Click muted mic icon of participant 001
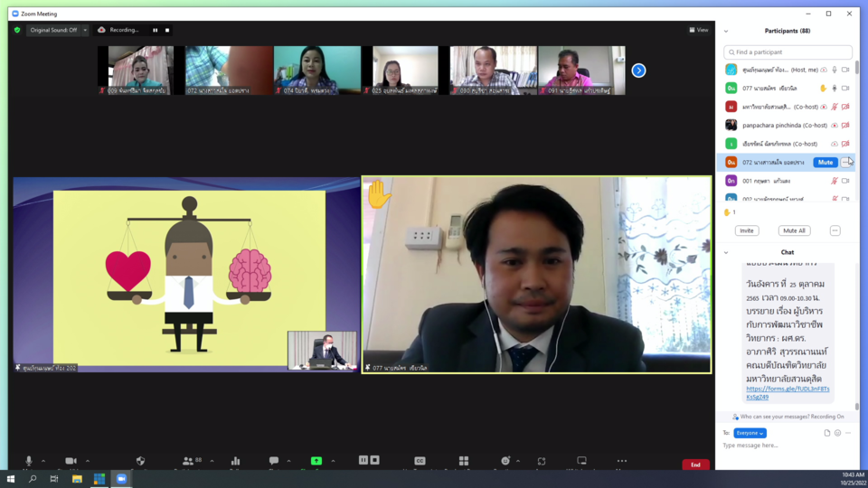This screenshot has width=868, height=488. 835,181
